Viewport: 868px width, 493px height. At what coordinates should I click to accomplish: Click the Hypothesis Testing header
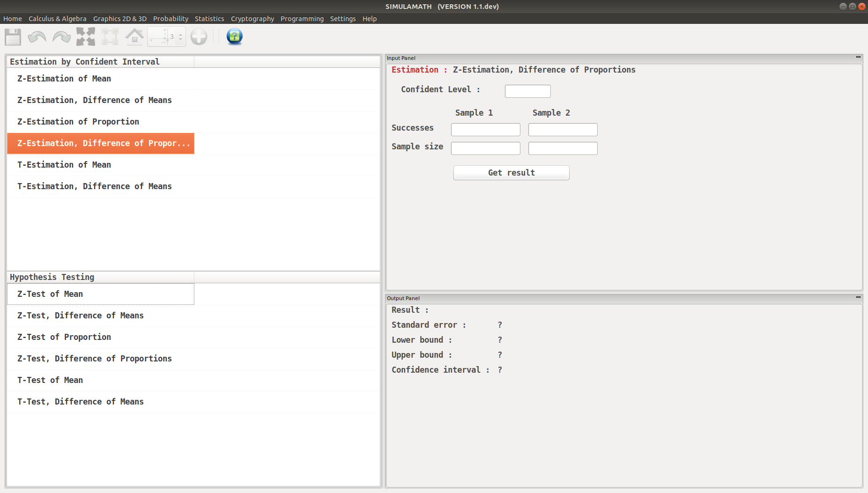pyautogui.click(x=101, y=277)
